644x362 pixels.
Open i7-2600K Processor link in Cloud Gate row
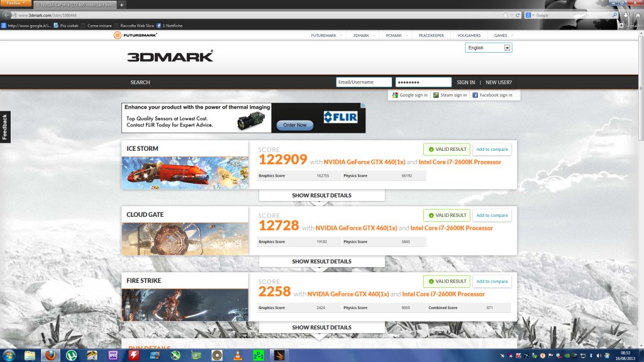pos(452,228)
